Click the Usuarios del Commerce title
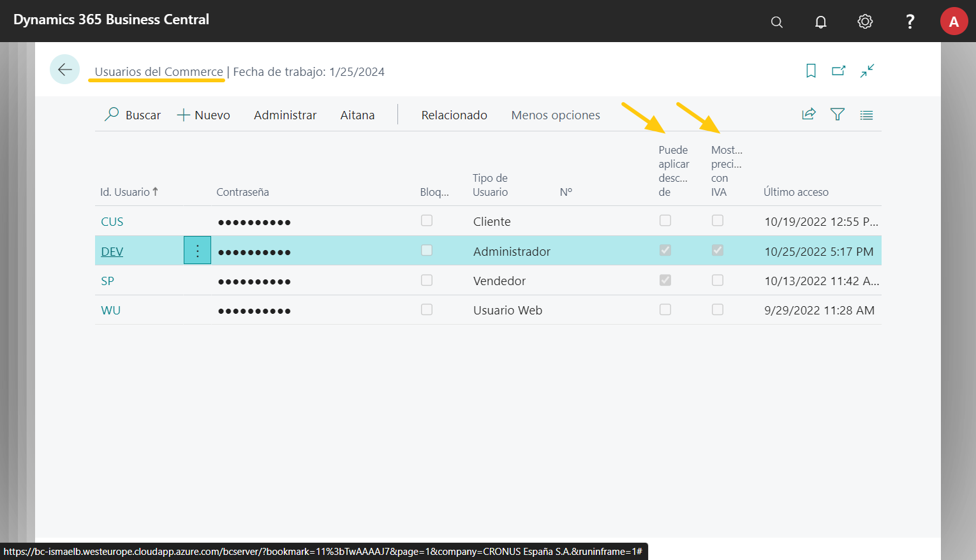 [x=159, y=71]
